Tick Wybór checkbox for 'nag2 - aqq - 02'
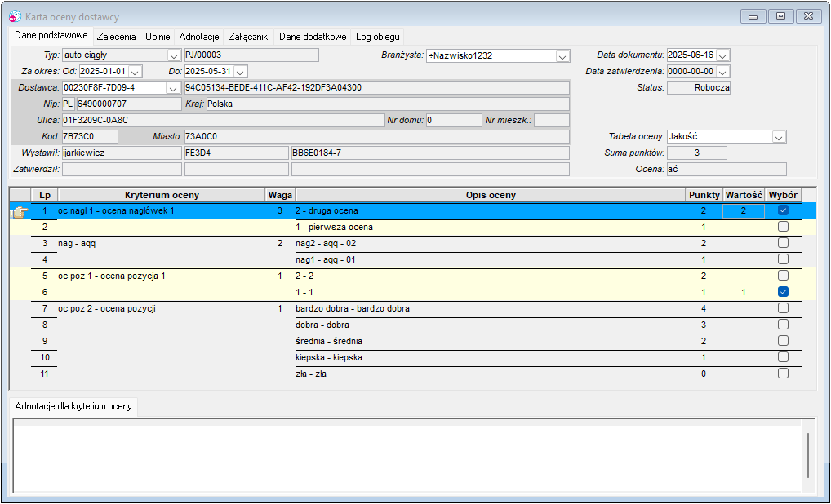Image resolution: width=831 pixels, height=504 pixels. pyautogui.click(x=783, y=243)
